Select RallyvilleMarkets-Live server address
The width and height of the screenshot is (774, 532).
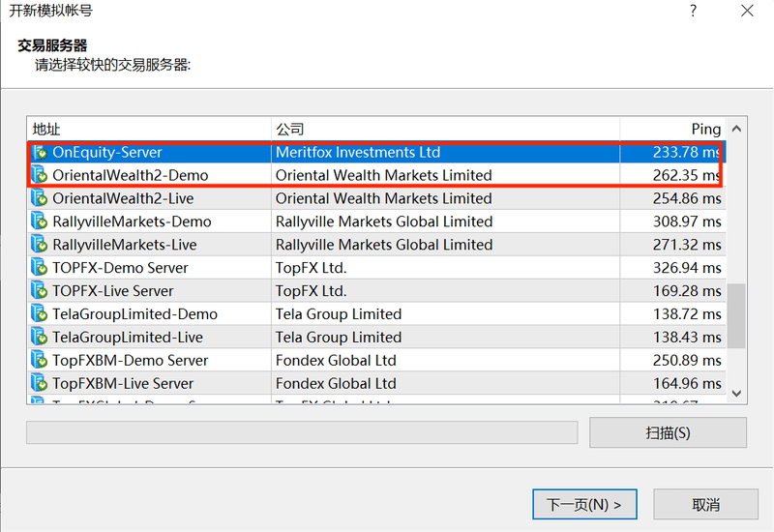(x=125, y=245)
